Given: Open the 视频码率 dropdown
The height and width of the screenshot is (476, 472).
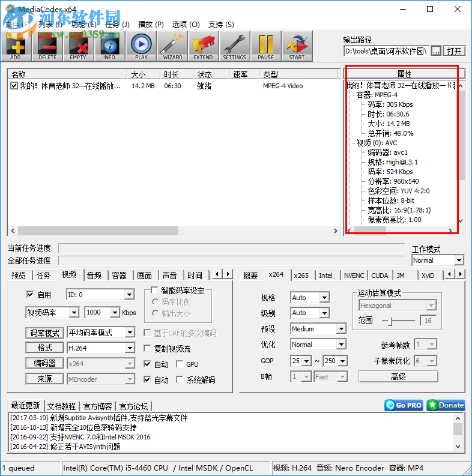Looking at the screenshot, I should click(x=53, y=312).
